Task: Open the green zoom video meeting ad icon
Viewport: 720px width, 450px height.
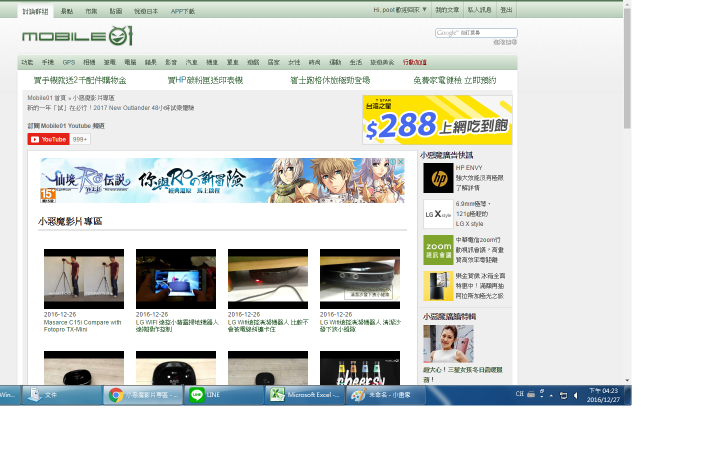Action: (x=438, y=250)
